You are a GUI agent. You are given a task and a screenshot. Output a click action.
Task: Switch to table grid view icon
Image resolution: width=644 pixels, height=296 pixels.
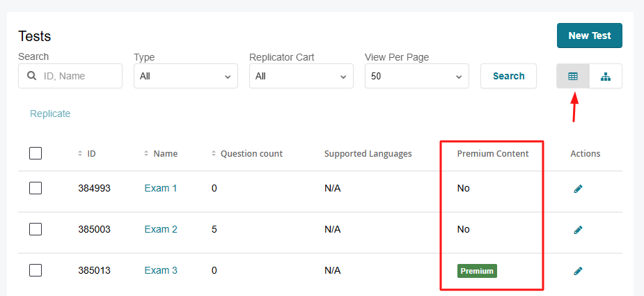point(572,76)
